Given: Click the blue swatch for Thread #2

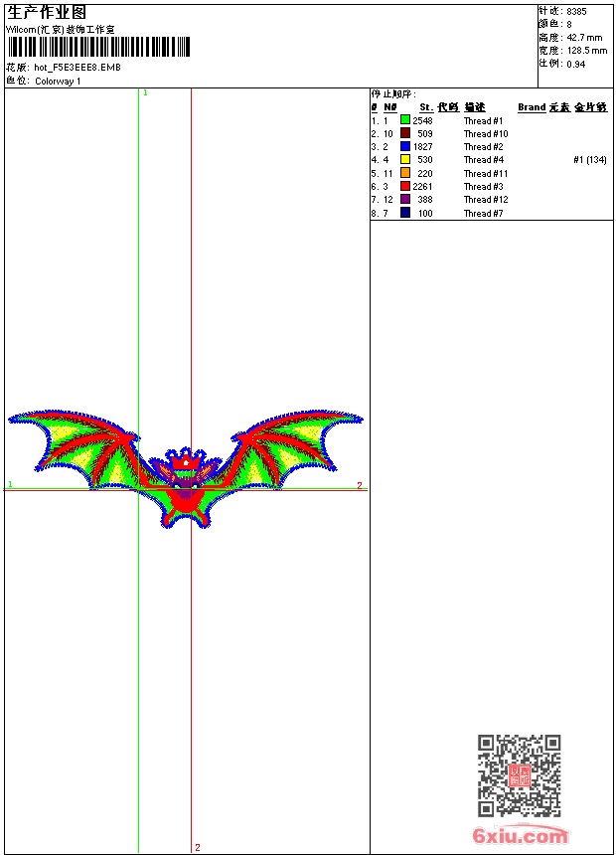Looking at the screenshot, I should pos(405,146).
